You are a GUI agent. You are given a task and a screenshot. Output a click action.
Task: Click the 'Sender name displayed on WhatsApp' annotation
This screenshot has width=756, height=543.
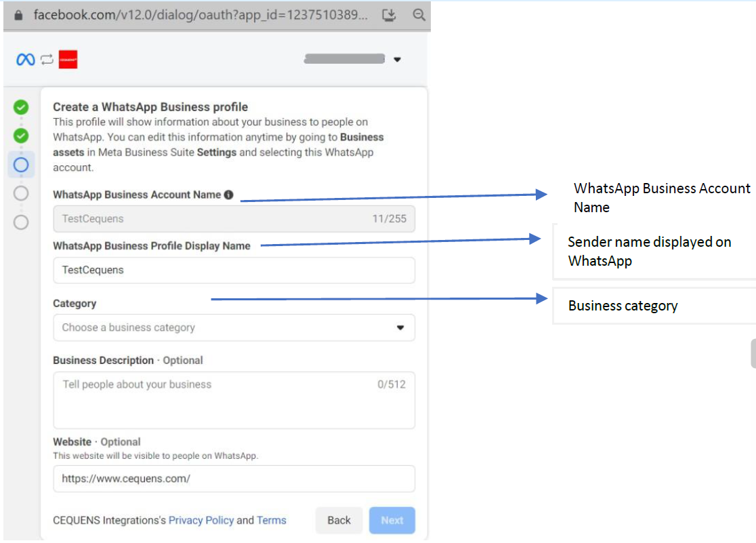tap(650, 251)
